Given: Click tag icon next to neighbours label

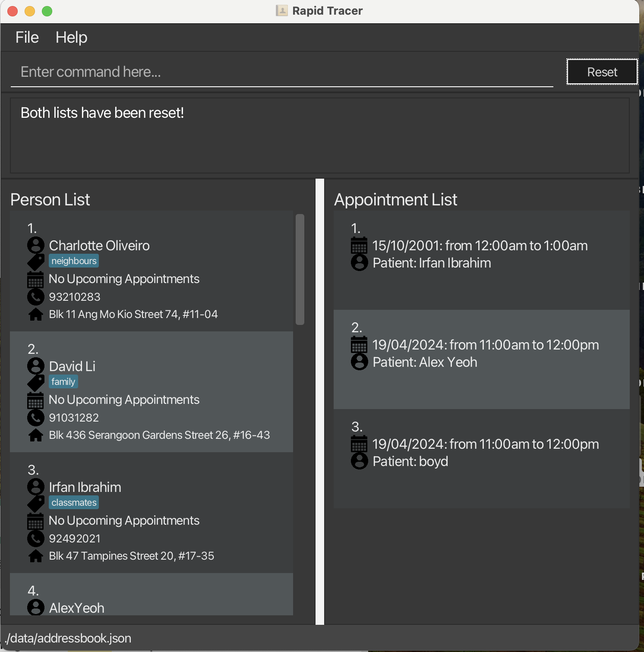Looking at the screenshot, I should 36,262.
